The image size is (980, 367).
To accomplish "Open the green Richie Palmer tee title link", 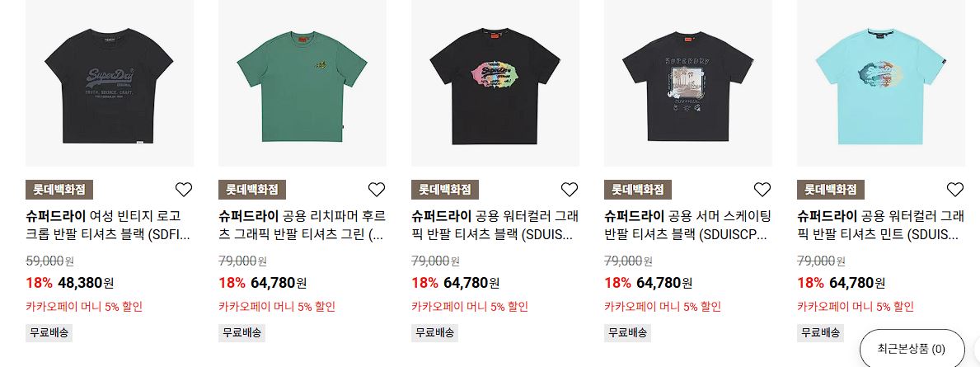I will [x=302, y=226].
